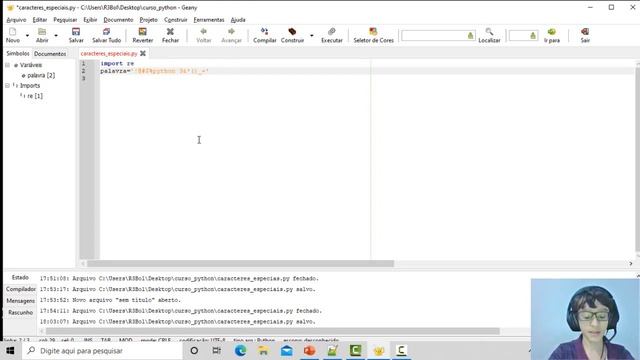640x360 pixels.
Task: Open the Seletor de Cores
Action: [x=373, y=36]
